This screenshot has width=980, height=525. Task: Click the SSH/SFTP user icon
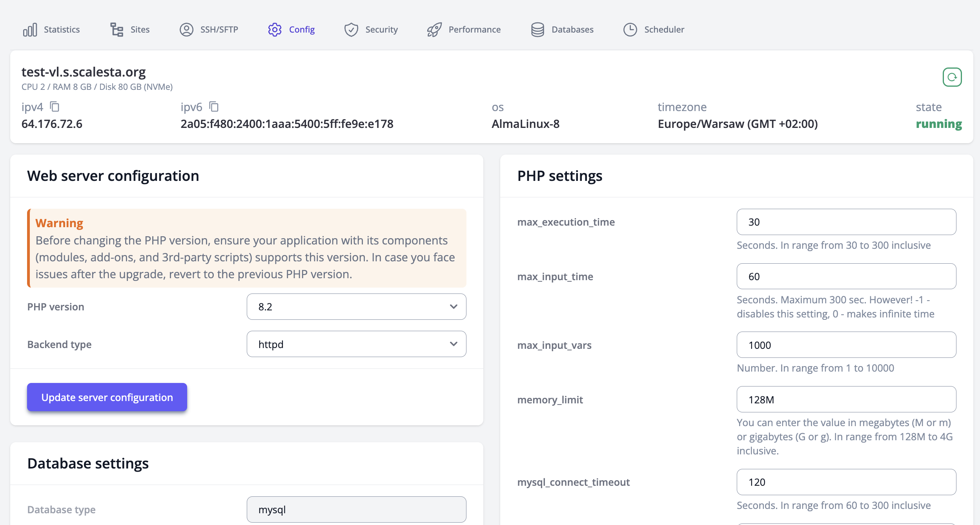(x=186, y=29)
